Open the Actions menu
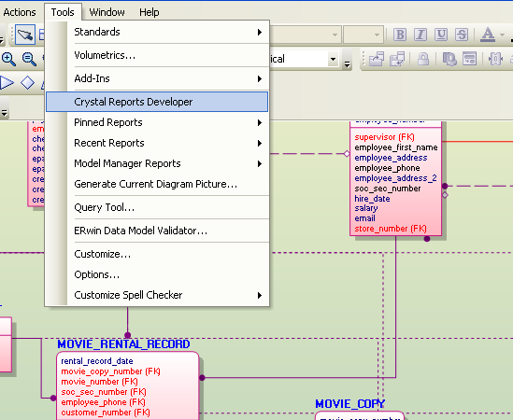The height and width of the screenshot is (420, 513). 20,12
